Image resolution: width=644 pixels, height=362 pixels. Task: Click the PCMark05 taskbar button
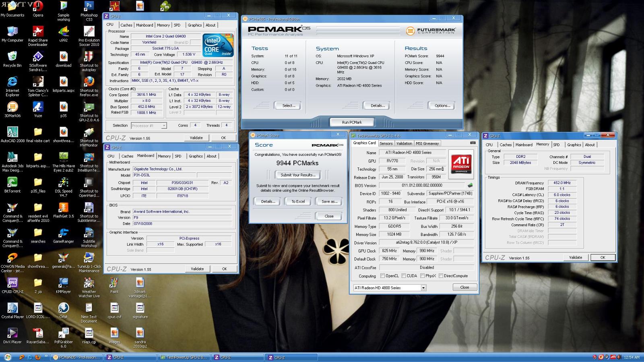77,357
